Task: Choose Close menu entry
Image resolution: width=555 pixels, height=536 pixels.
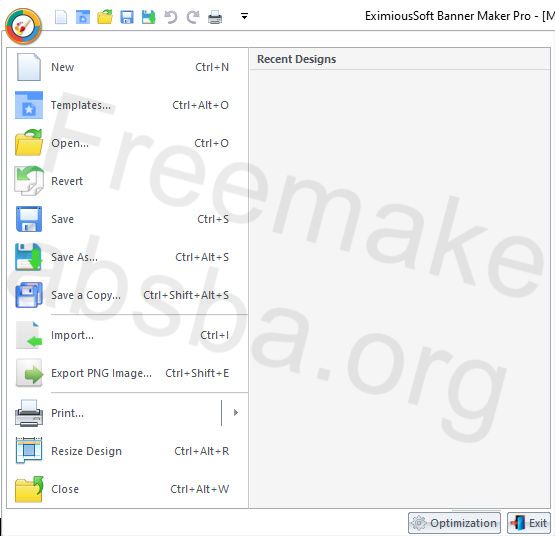Action: tap(127, 489)
